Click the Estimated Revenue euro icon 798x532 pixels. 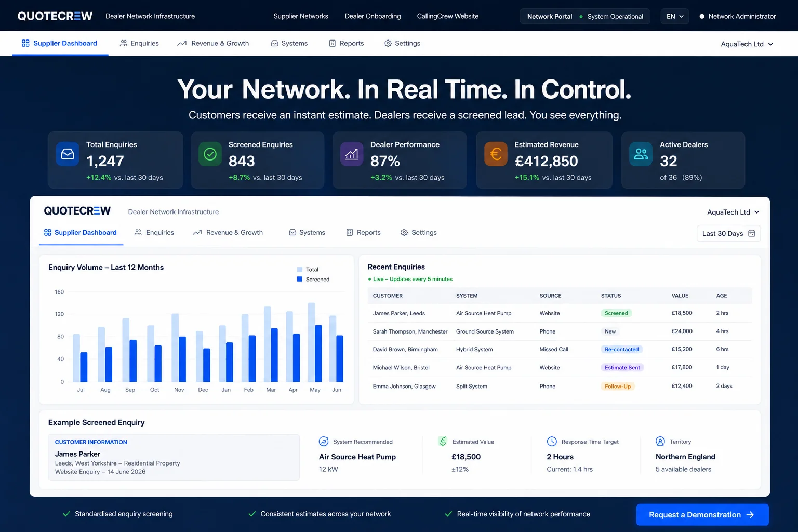[496, 154]
